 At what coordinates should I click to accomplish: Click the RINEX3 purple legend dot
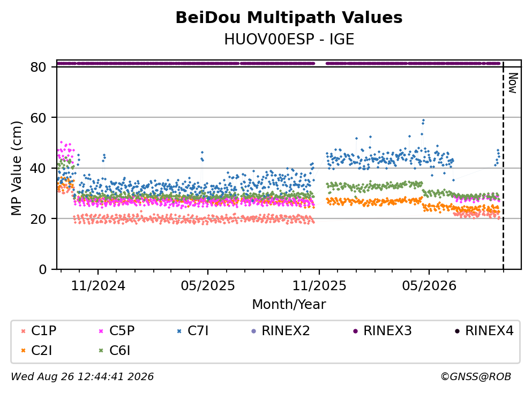(x=356, y=331)
